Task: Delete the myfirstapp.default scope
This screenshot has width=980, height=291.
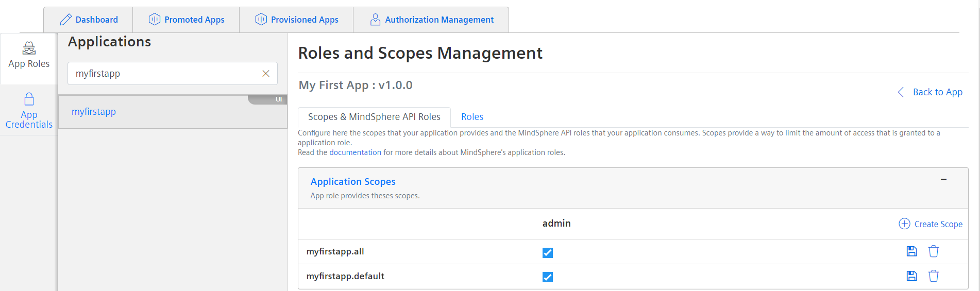Action: tap(934, 276)
